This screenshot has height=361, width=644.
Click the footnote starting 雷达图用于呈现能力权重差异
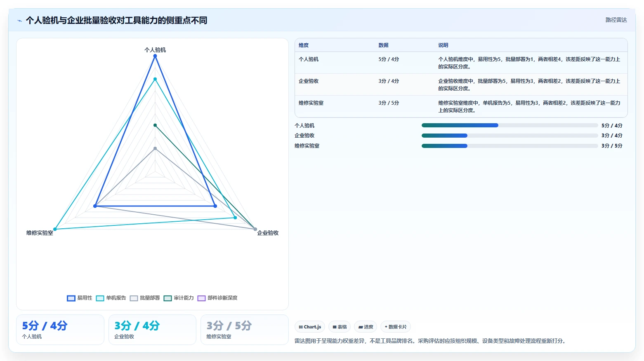431,341
